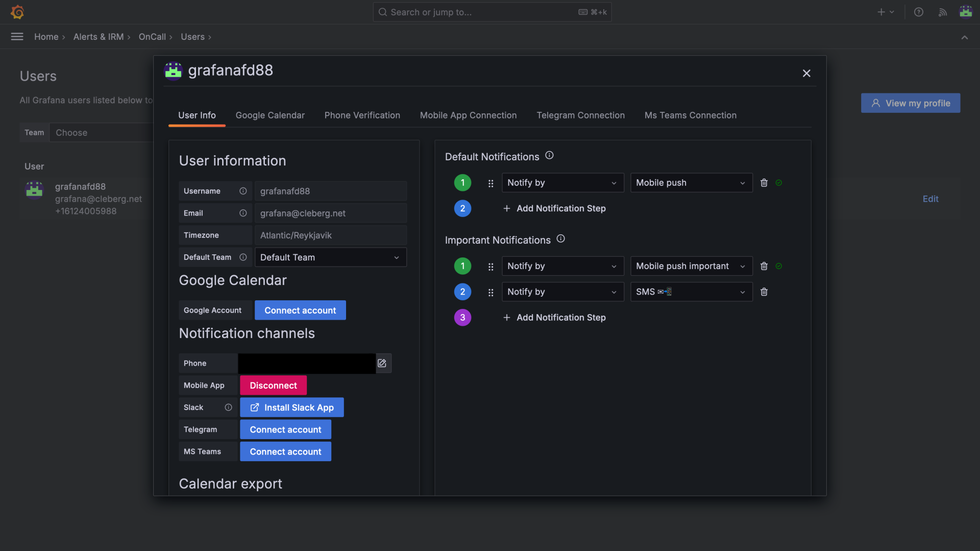Open the Mobile push method dropdown

point(691,183)
